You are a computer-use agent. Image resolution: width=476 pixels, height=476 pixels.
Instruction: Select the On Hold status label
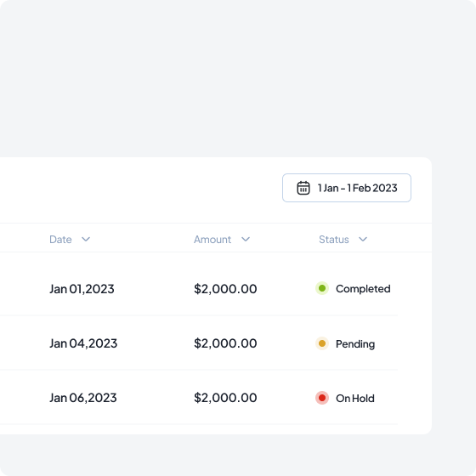(x=355, y=399)
